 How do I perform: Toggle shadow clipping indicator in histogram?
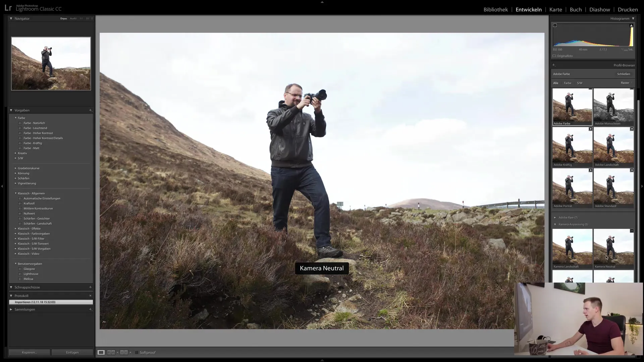point(555,25)
